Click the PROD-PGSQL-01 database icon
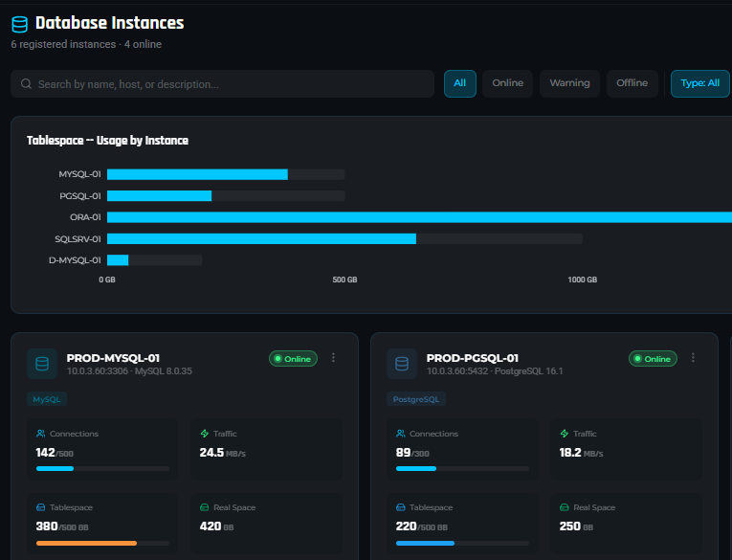The image size is (732, 560). click(402, 364)
